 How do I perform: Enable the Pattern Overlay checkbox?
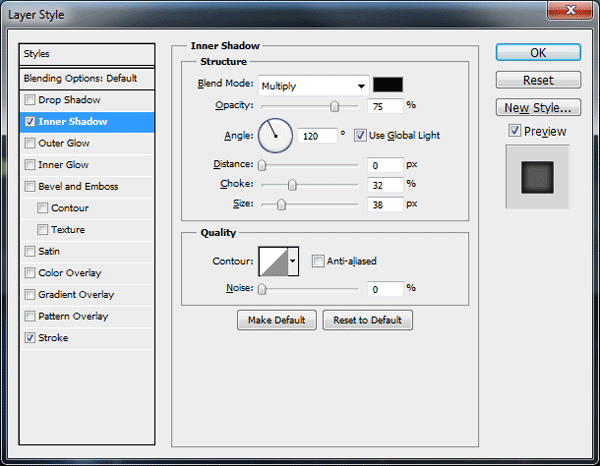coord(30,316)
